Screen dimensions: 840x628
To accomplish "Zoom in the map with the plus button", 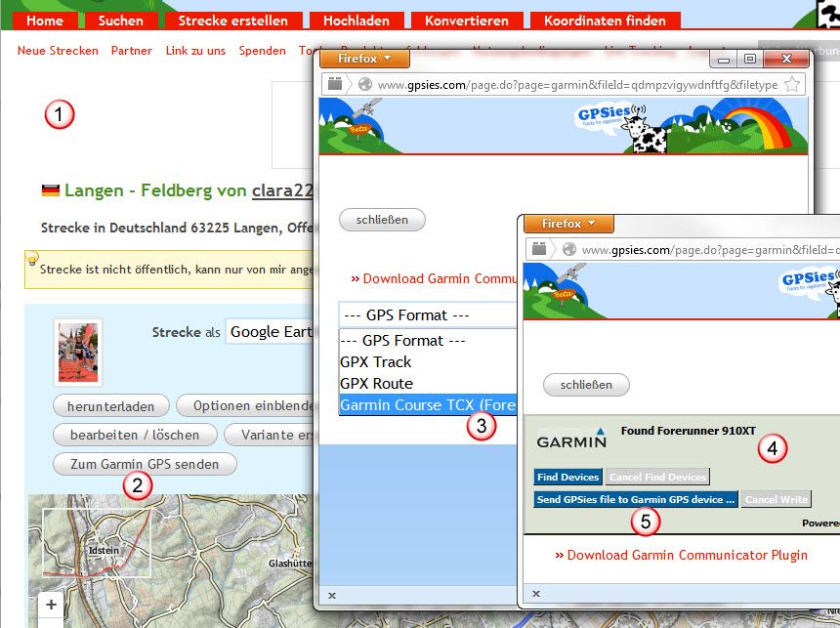I will tap(51, 605).
